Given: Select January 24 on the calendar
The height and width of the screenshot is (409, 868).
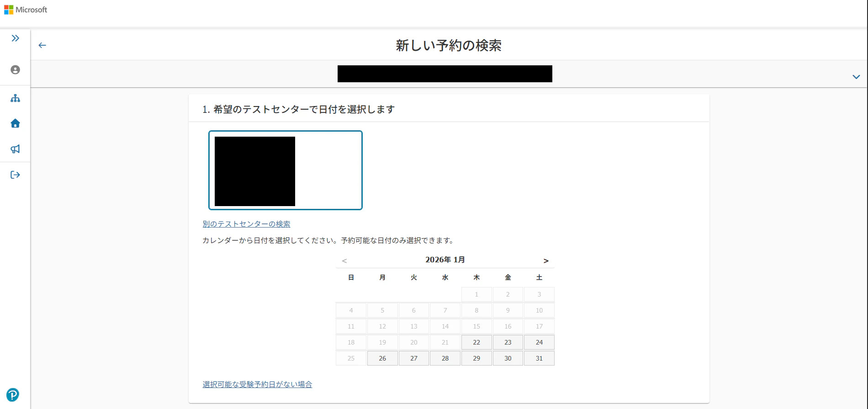Looking at the screenshot, I should pyautogui.click(x=540, y=342).
